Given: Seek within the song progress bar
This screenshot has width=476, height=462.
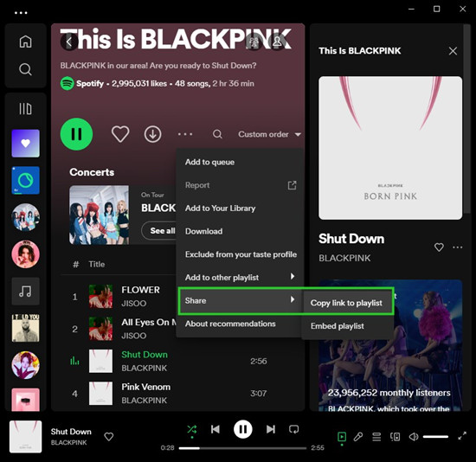Looking at the screenshot, I should click(243, 448).
